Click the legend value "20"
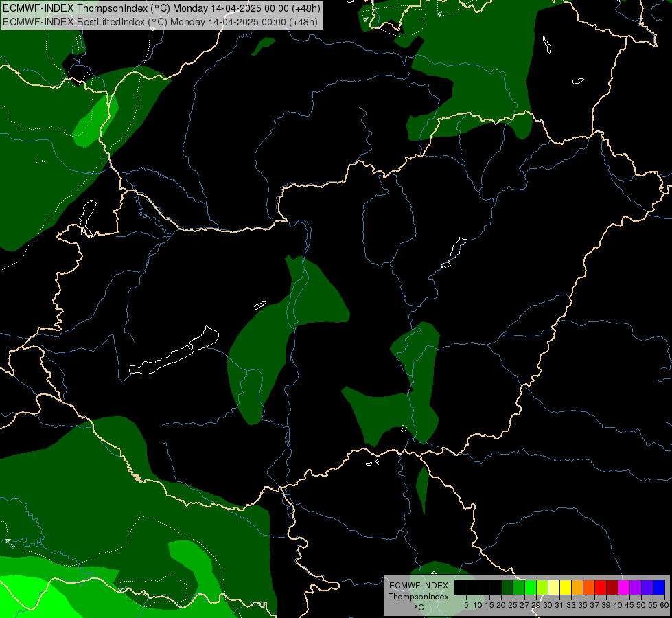The height and width of the screenshot is (618, 672). pyautogui.click(x=501, y=605)
